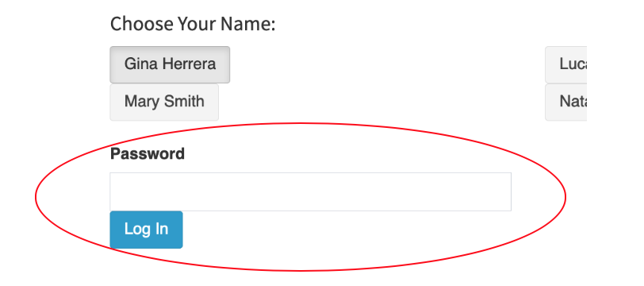Click the highlighted Gina Herrera option
Screen dimensions: 644x286
[170, 64]
